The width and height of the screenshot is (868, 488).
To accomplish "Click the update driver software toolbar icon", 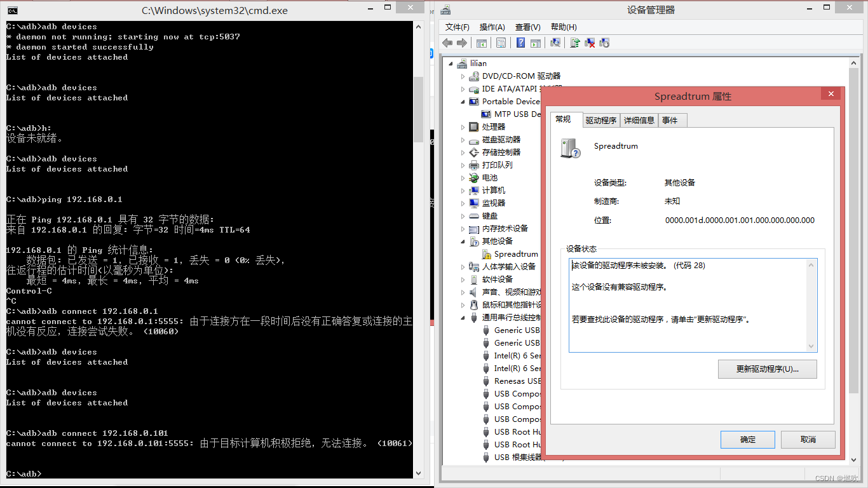I will (575, 43).
